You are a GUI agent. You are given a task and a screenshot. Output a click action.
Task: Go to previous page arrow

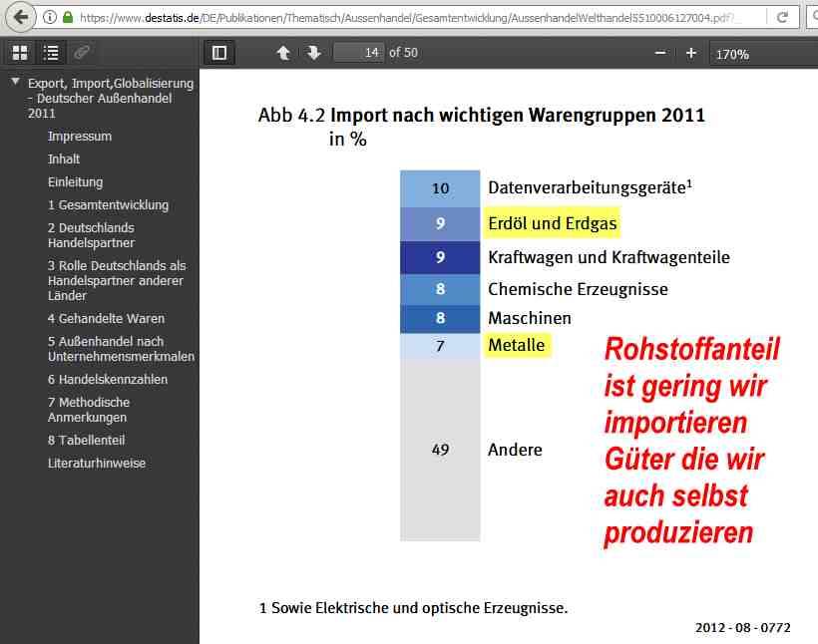click(x=283, y=53)
